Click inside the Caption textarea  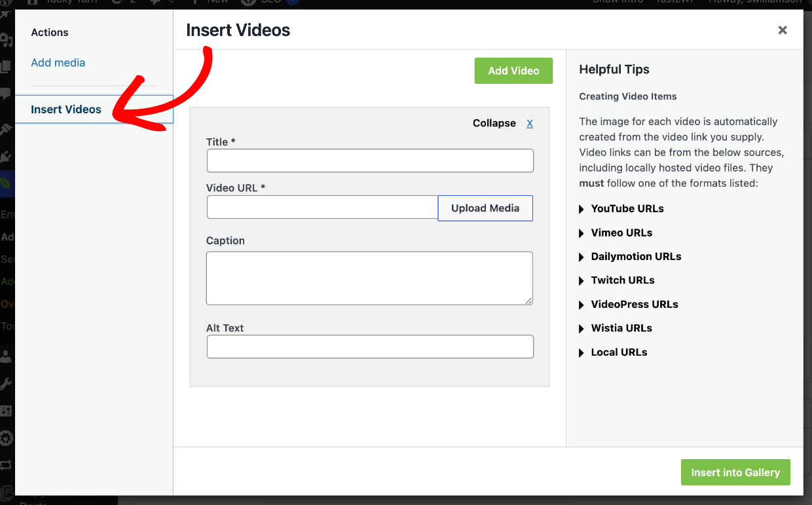click(369, 278)
